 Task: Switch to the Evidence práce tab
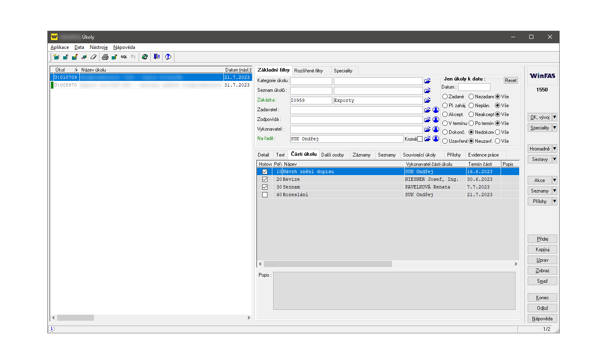pos(483,155)
